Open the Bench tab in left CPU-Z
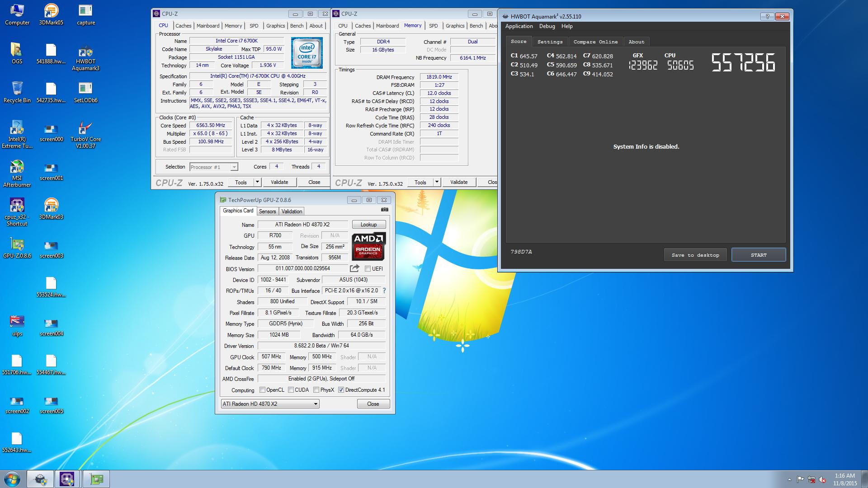The image size is (868, 488). (x=297, y=26)
